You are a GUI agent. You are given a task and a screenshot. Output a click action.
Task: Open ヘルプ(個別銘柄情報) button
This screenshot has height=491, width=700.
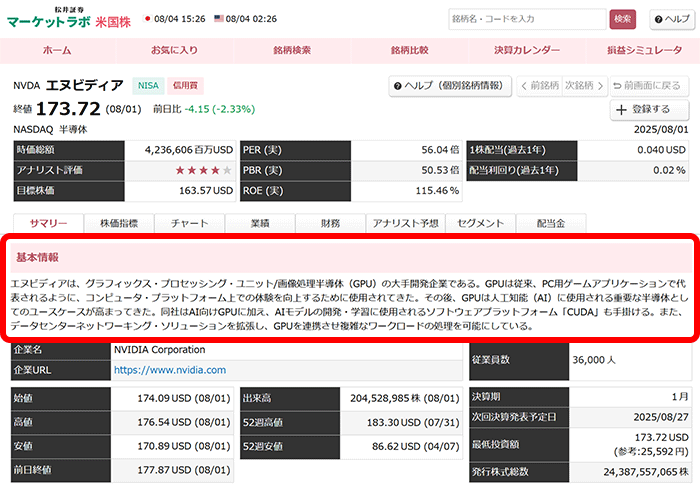[x=449, y=85]
